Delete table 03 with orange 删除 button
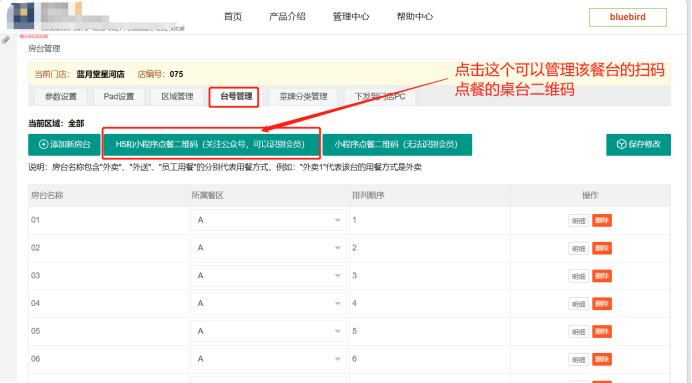 602,276
